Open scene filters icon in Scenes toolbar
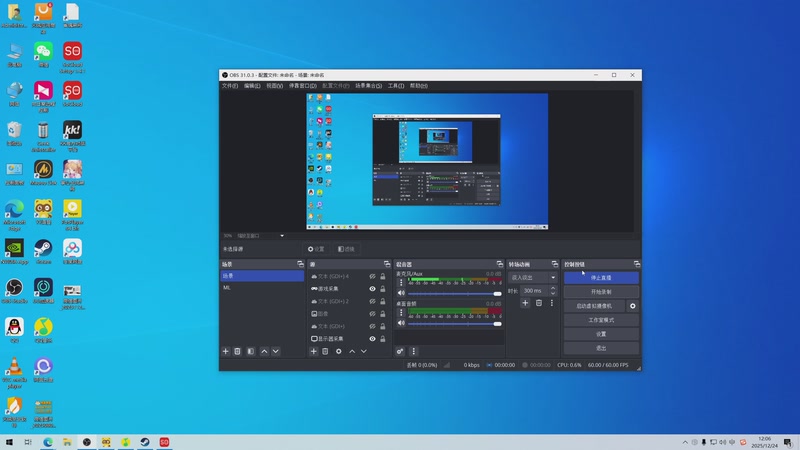 click(x=251, y=351)
